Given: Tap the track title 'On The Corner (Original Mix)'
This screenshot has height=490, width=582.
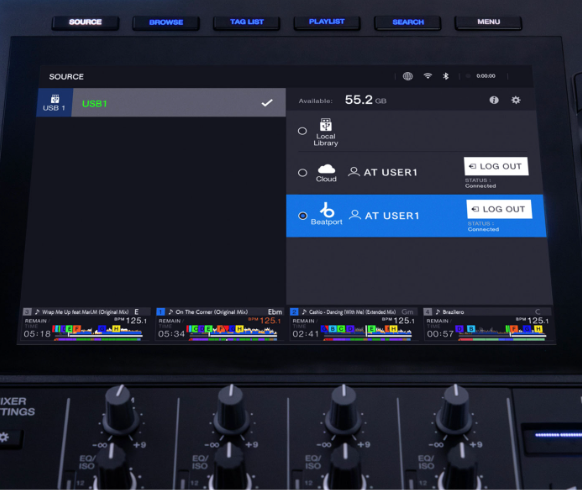Looking at the screenshot, I should point(212,312).
